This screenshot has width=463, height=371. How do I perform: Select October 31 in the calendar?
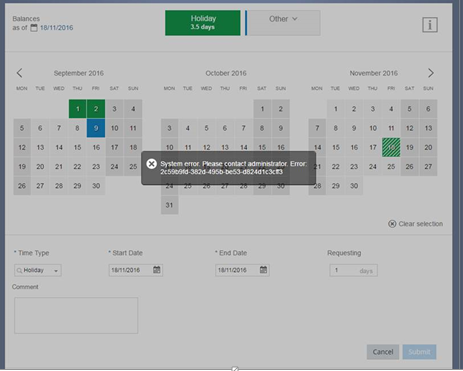[x=169, y=205]
